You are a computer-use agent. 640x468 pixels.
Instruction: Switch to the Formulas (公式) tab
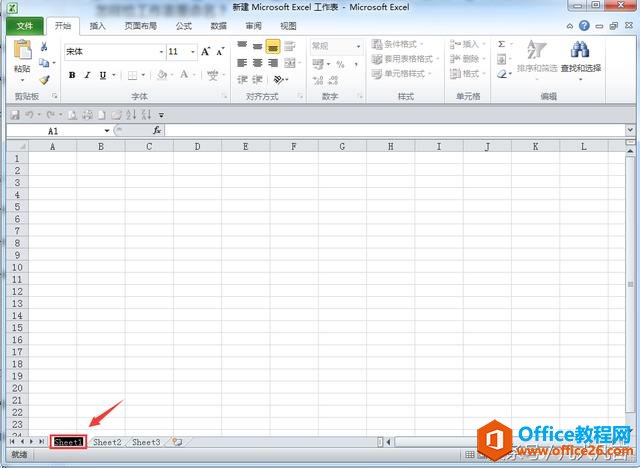point(183,26)
